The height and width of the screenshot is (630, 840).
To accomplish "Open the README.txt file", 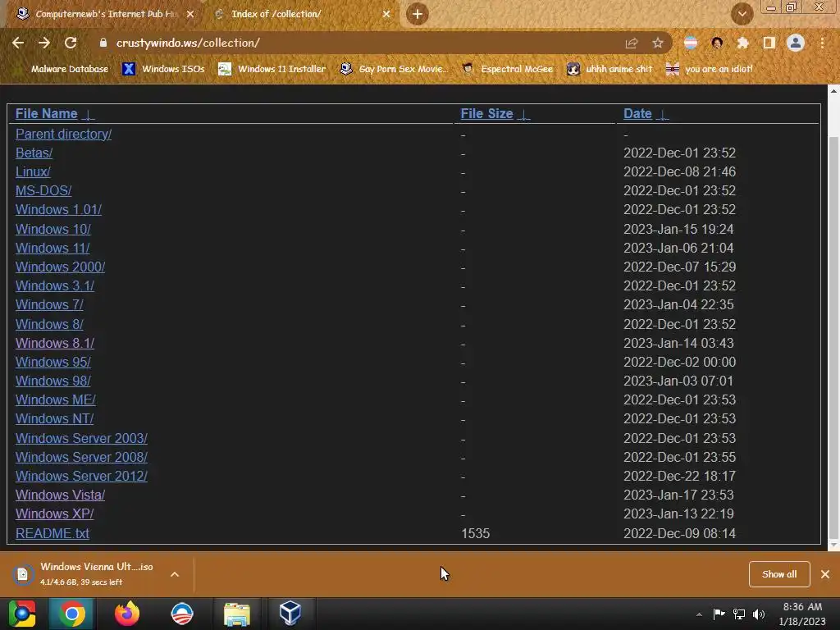I will (x=52, y=533).
